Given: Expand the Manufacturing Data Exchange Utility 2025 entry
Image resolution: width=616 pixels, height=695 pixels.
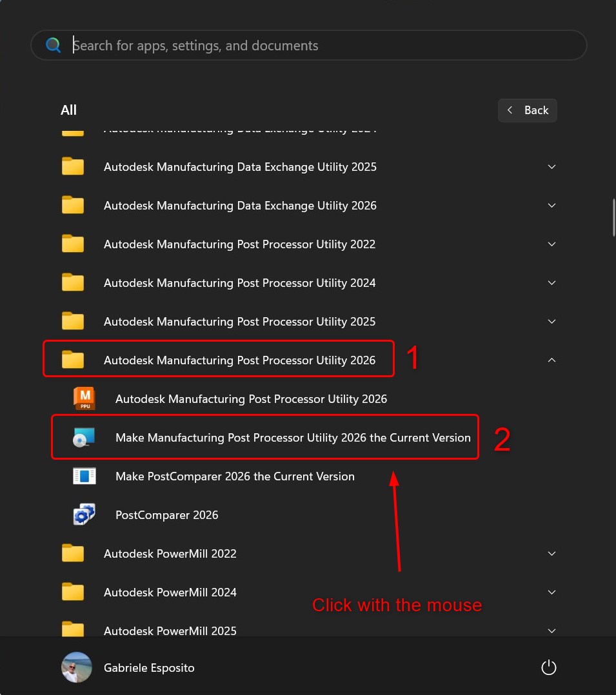Looking at the screenshot, I should pyautogui.click(x=551, y=166).
